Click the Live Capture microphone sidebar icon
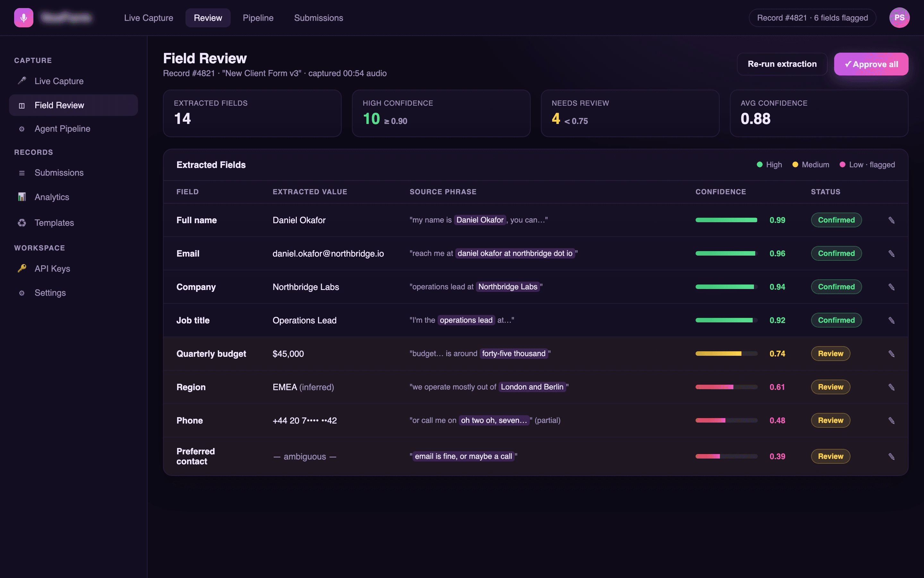924x578 pixels. [x=22, y=81]
